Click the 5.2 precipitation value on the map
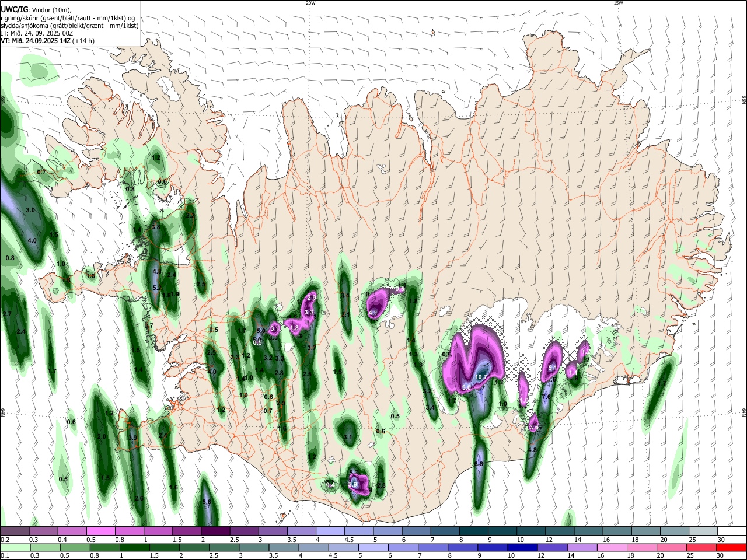This screenshot has height=560, width=747. coord(156,288)
